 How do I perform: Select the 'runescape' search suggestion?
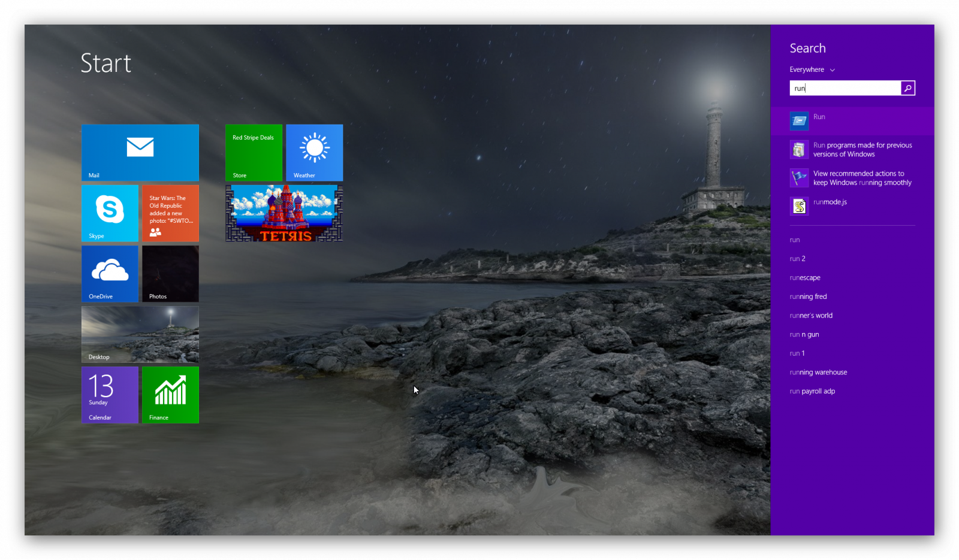[805, 278]
